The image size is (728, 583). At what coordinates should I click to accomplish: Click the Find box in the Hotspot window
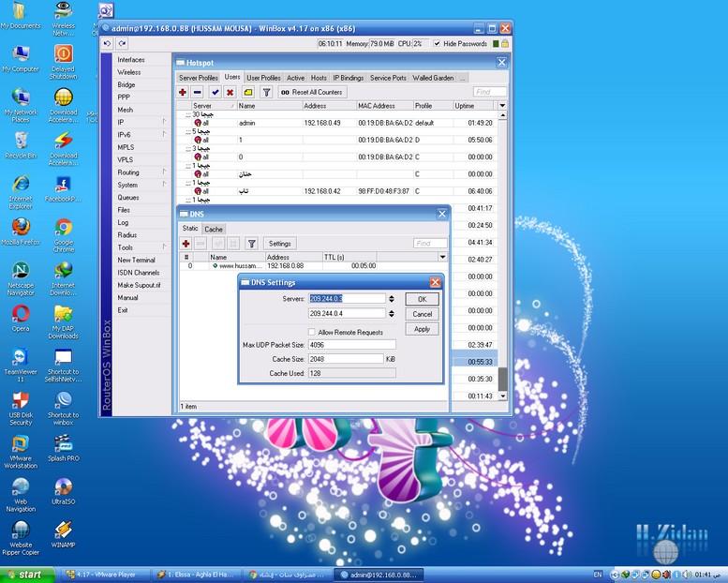pos(490,92)
